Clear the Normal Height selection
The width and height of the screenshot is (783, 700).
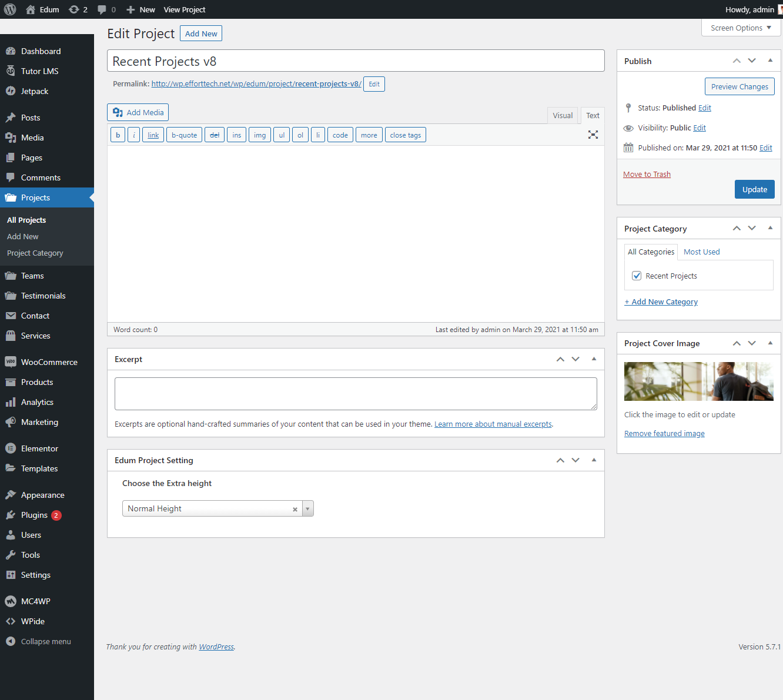(295, 509)
